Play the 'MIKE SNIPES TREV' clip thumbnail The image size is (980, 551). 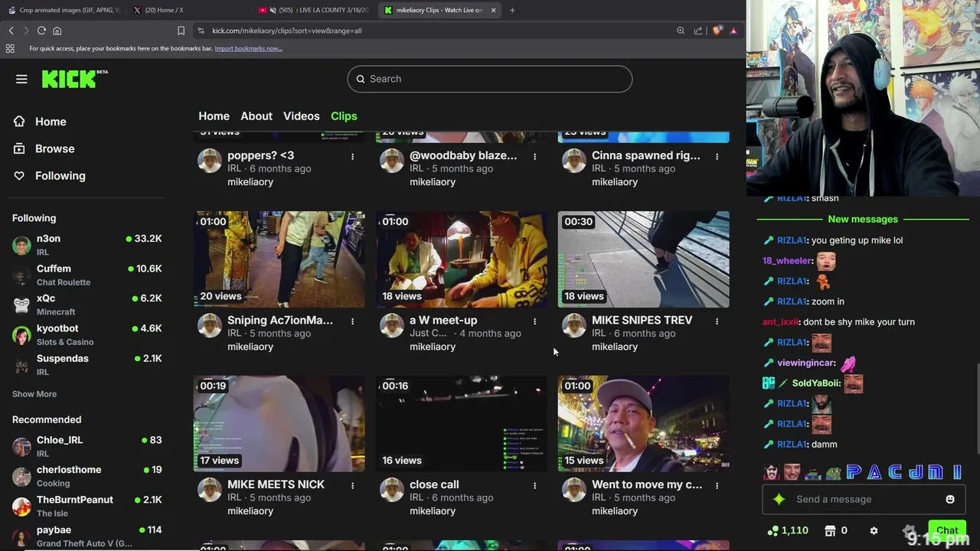coord(644,259)
